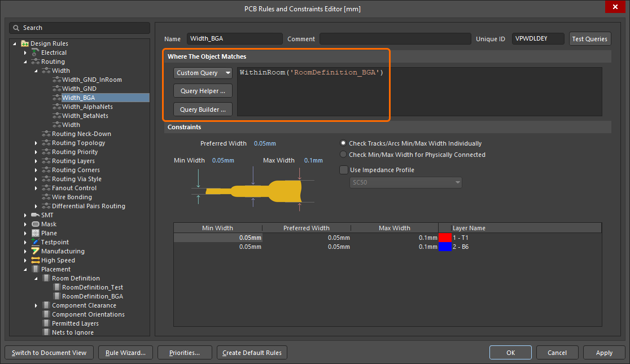
Task: Click the SMT category icon
Action: (36, 215)
